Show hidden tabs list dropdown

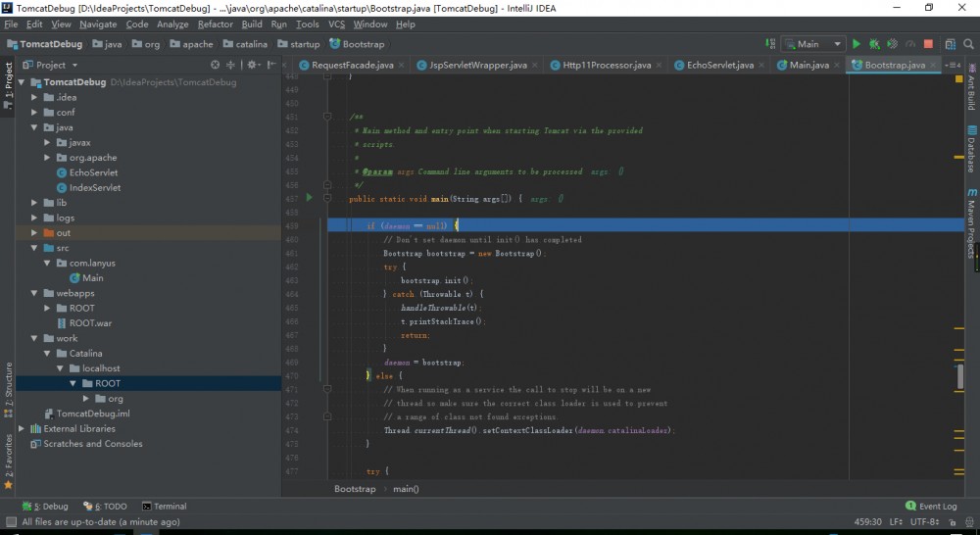pos(954,65)
